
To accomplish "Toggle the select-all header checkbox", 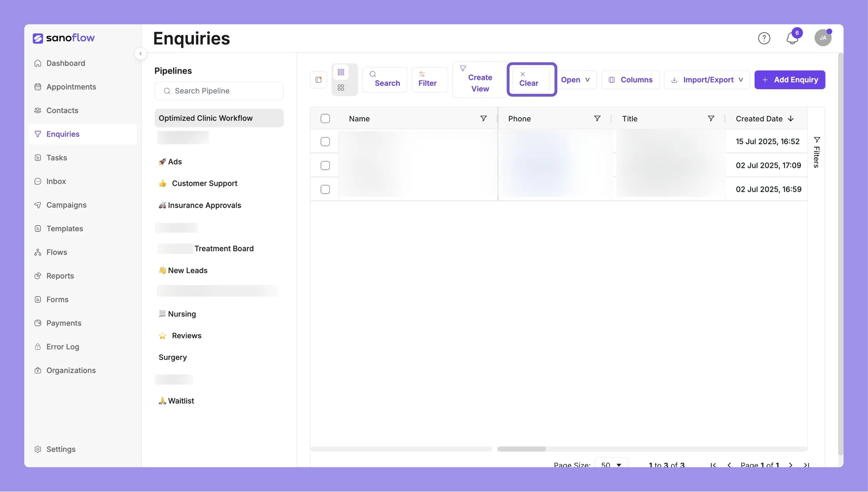I will pyautogui.click(x=325, y=118).
